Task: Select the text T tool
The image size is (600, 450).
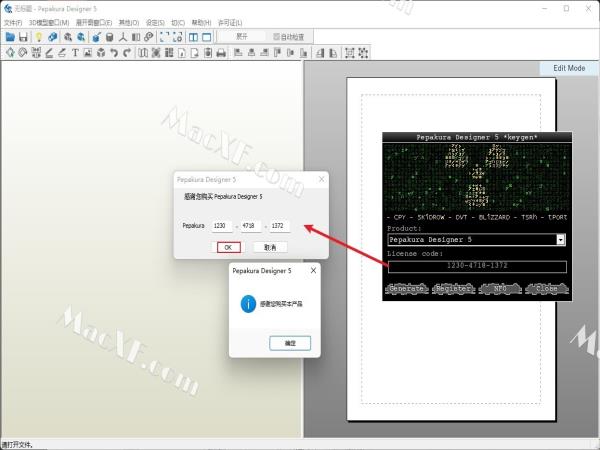Action: point(75,52)
